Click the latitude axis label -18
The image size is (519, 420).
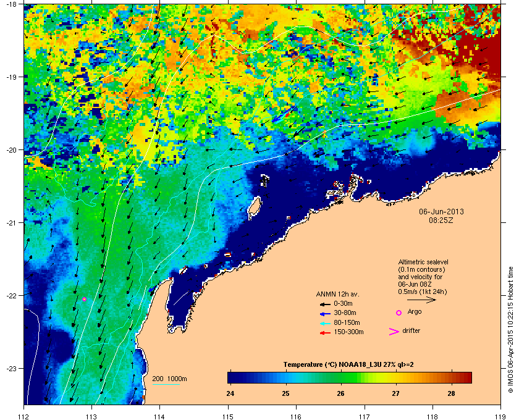point(12,4)
